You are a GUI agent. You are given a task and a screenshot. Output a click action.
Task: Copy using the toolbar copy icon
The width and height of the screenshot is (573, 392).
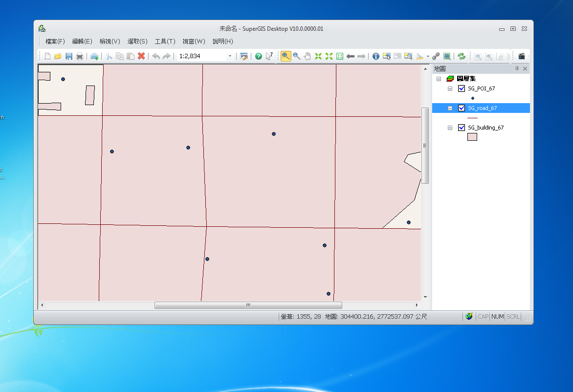[x=119, y=56]
